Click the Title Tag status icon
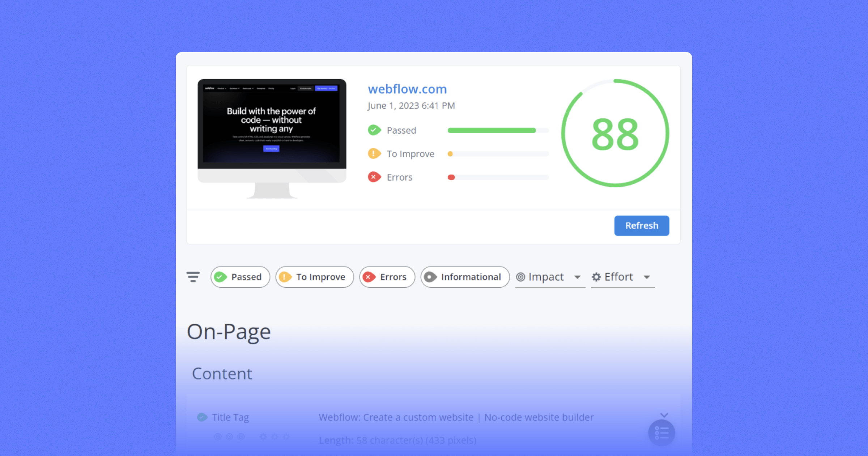The image size is (868, 456). click(202, 417)
